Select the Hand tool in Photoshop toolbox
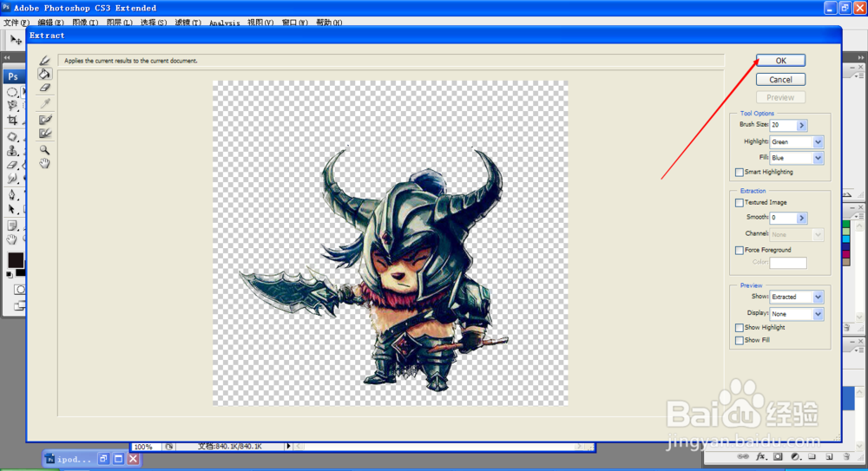Viewport: 868px width, 471px height. [12, 239]
